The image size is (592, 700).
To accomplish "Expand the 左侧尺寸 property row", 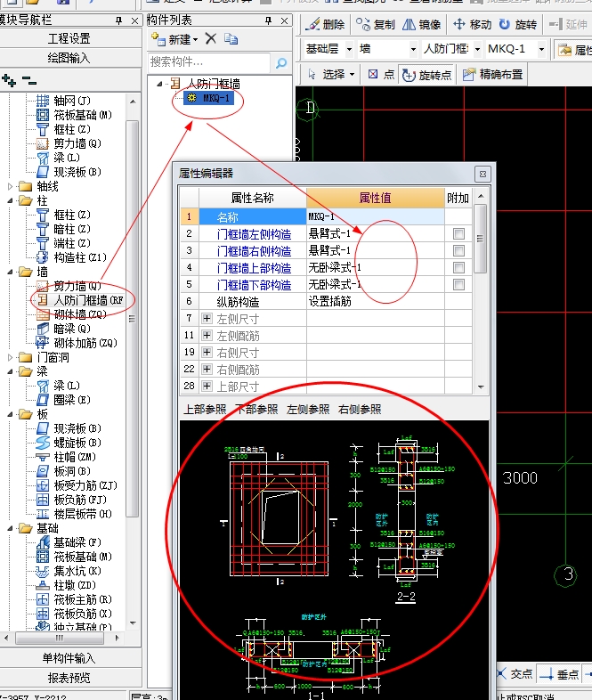I will [x=207, y=318].
